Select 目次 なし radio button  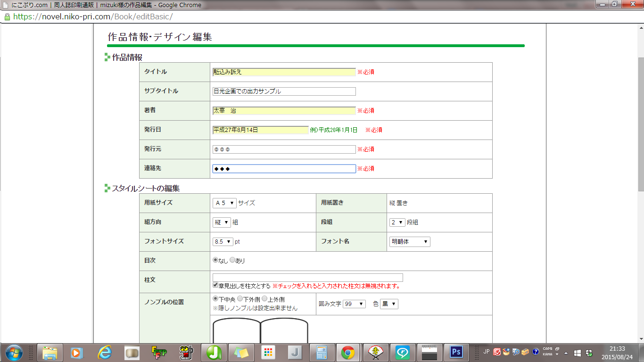point(215,260)
